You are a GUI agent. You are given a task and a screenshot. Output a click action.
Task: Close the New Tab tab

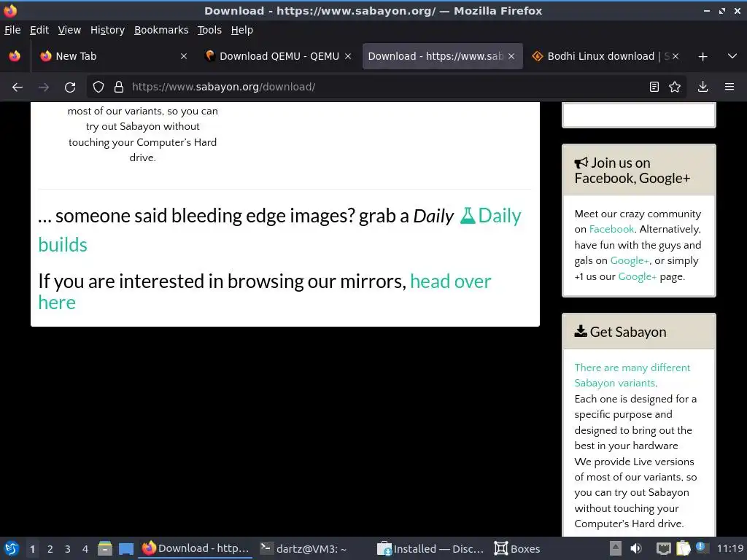pyautogui.click(x=183, y=56)
